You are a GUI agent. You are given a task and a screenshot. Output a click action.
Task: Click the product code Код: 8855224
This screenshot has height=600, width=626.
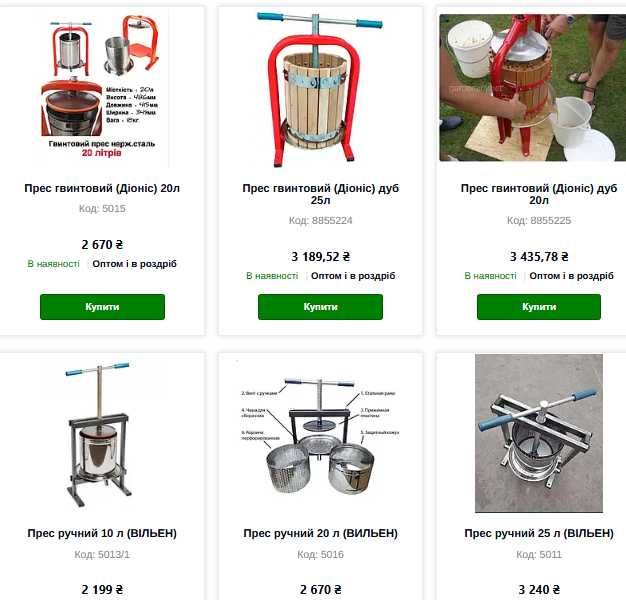(x=320, y=220)
